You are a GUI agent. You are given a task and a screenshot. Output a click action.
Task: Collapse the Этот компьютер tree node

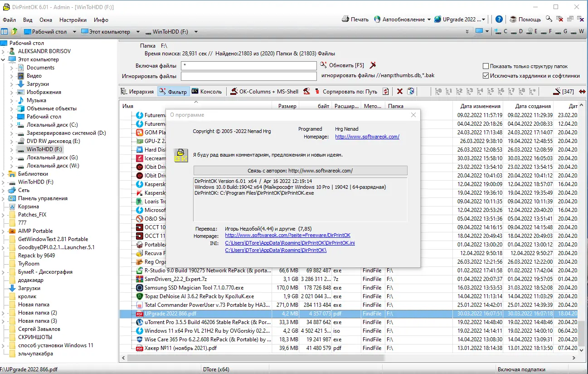[3, 59]
